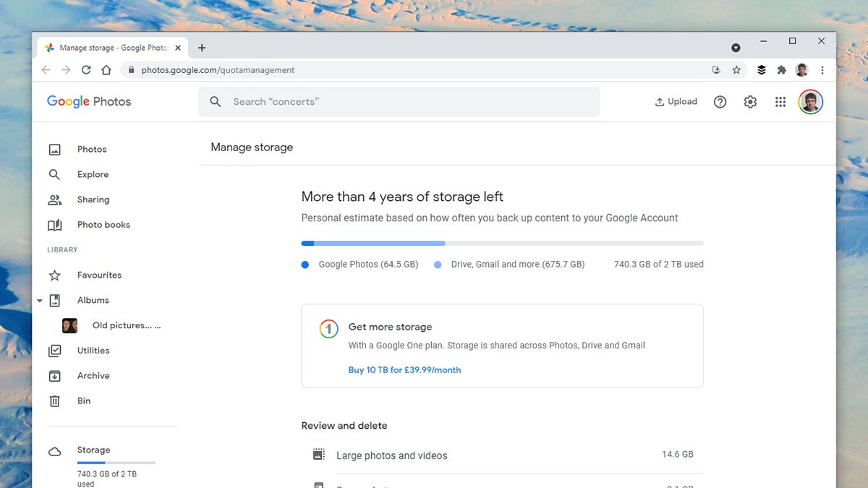Open the Storage section via its cloud icon

[54, 450]
